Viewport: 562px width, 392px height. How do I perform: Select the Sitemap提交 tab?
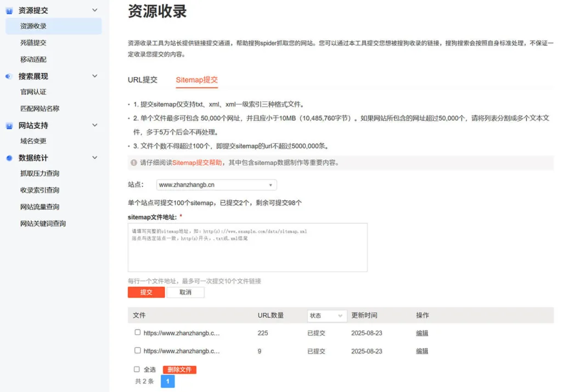(196, 80)
